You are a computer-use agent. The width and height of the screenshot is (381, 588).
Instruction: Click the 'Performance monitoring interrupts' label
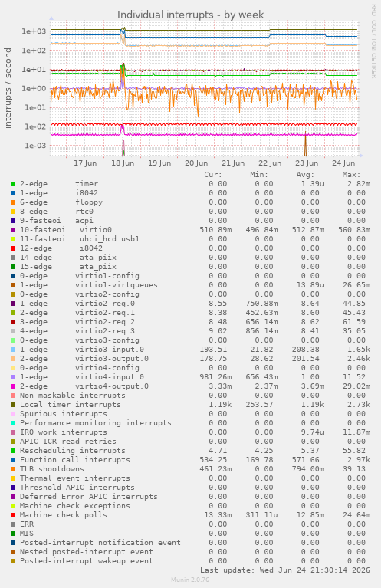pos(96,423)
